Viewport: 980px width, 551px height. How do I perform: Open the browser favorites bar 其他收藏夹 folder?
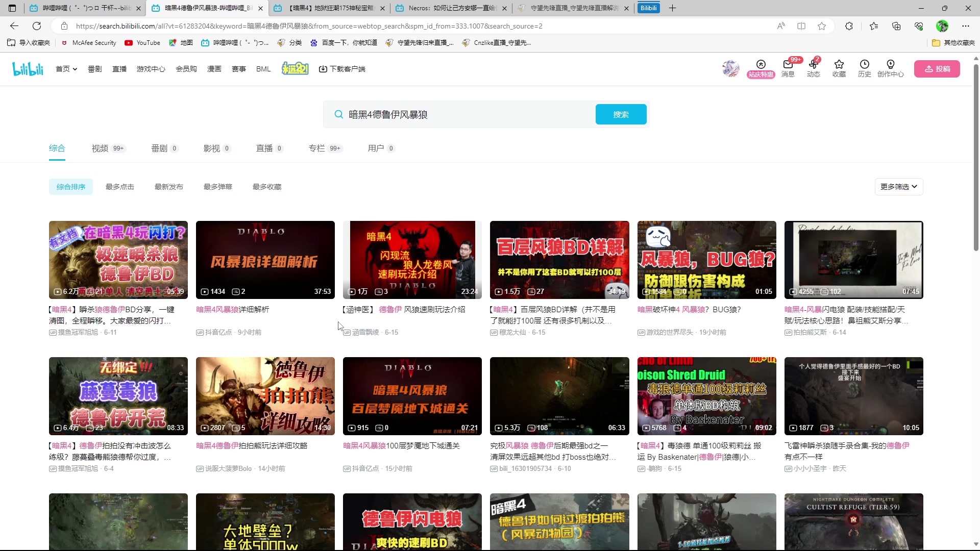coord(953,43)
